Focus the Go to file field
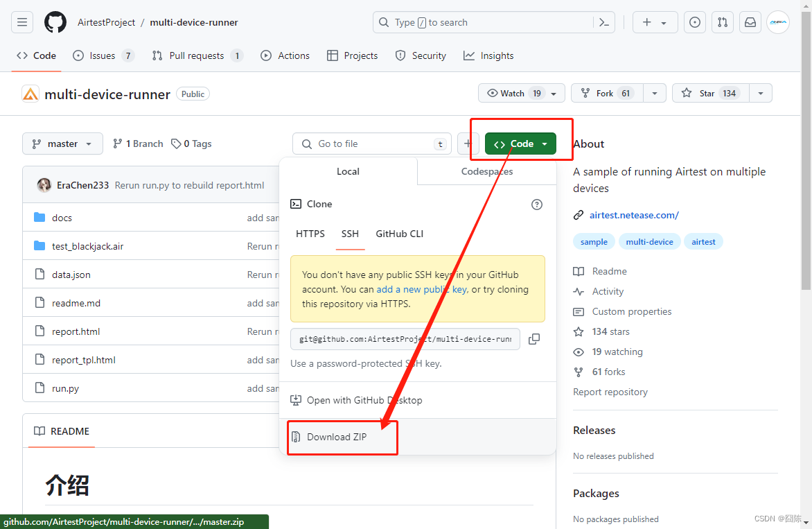Image resolution: width=812 pixels, height=529 pixels. [372, 144]
